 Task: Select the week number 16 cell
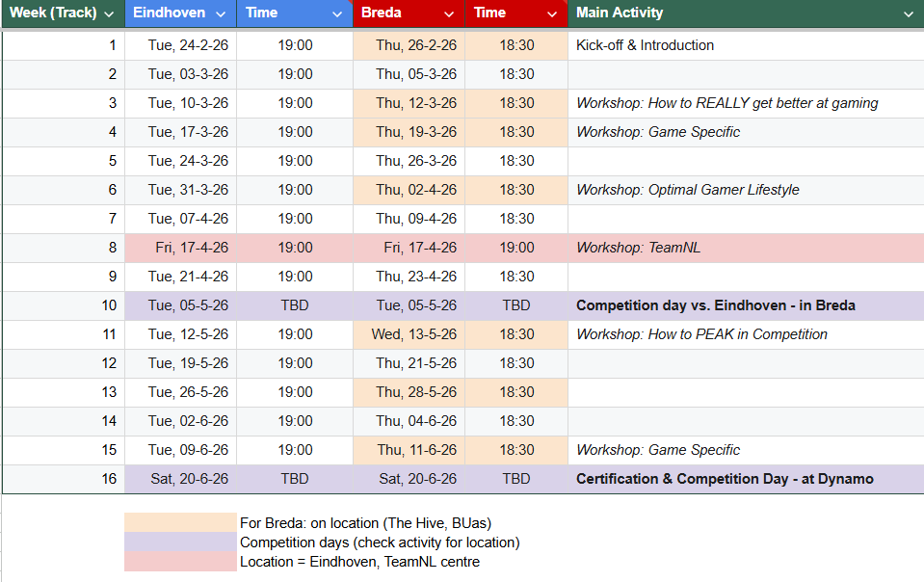64,479
